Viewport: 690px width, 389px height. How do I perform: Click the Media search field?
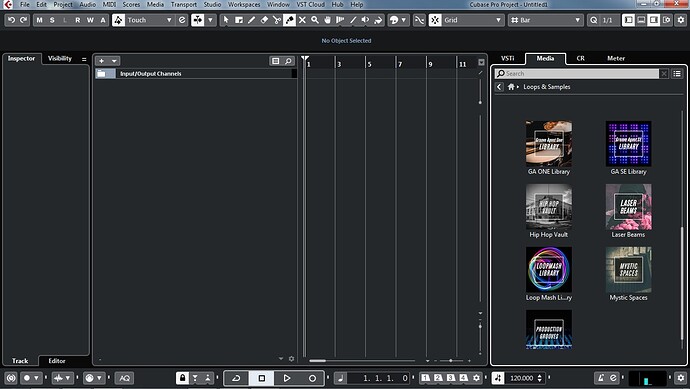pos(577,73)
